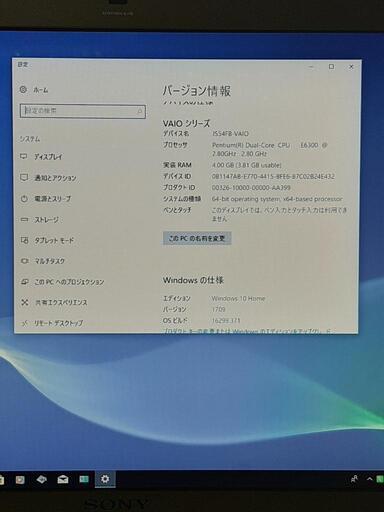The width and height of the screenshot is (384, 512).
Task: Click the Windows の仕様 heading
Action: pos(193,280)
